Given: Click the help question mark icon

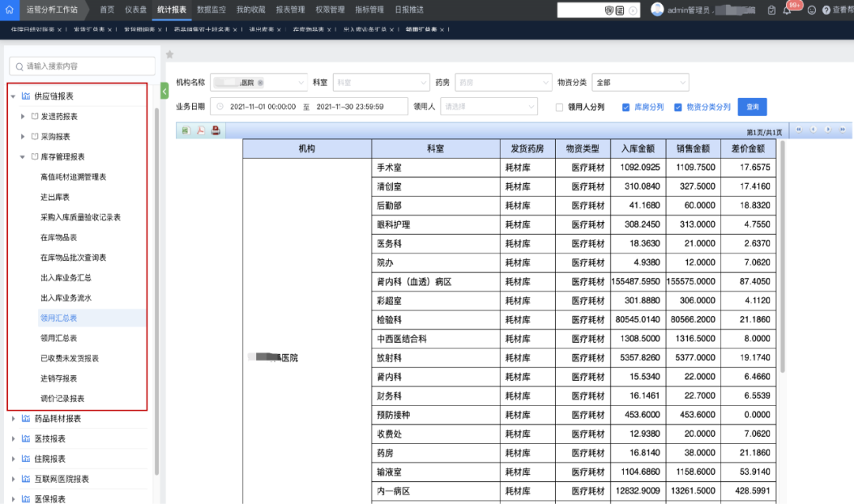Looking at the screenshot, I should (x=826, y=9).
